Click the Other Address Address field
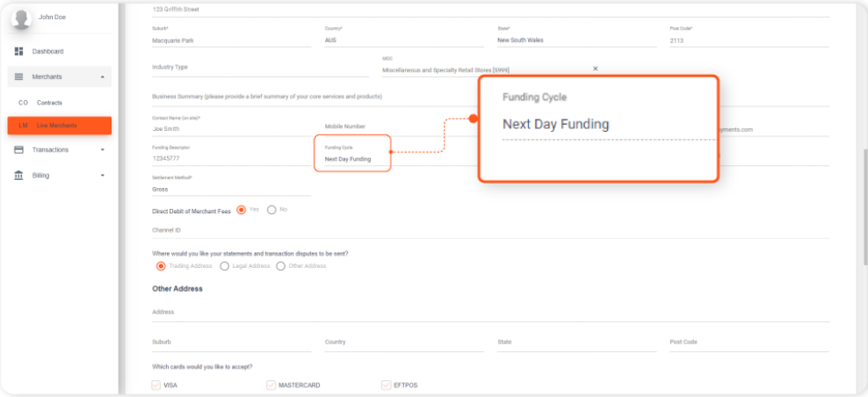This screenshot has width=868, height=397. 490,313
